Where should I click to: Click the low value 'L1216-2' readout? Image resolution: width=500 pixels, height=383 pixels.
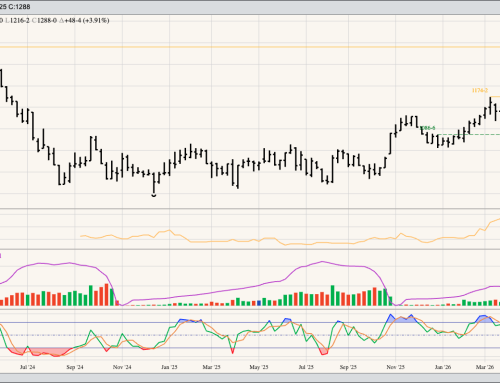(17, 21)
